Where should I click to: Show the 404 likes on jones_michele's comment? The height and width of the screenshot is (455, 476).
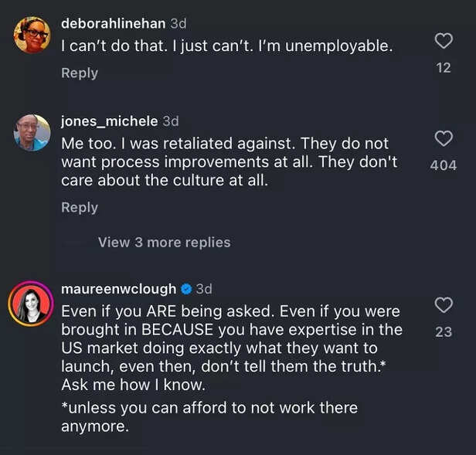444,165
